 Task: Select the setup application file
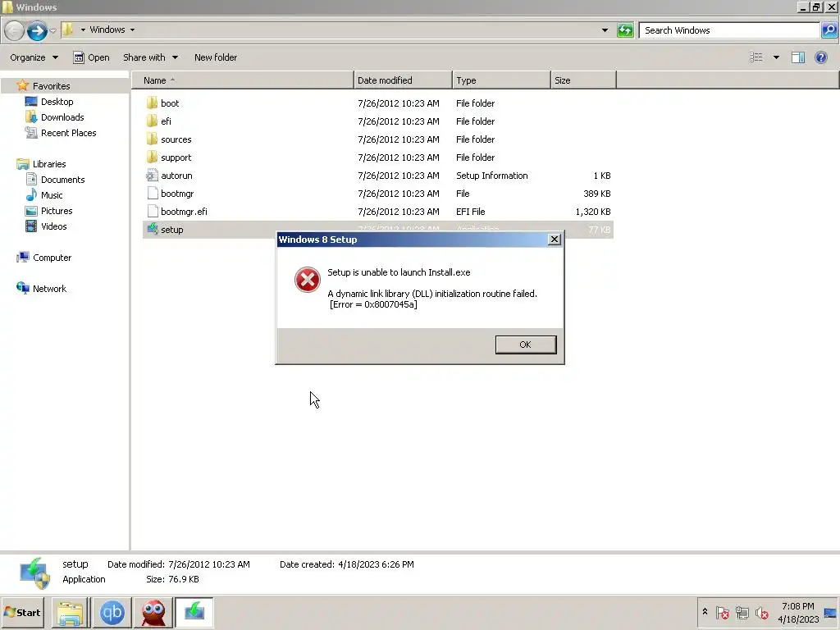(171, 230)
